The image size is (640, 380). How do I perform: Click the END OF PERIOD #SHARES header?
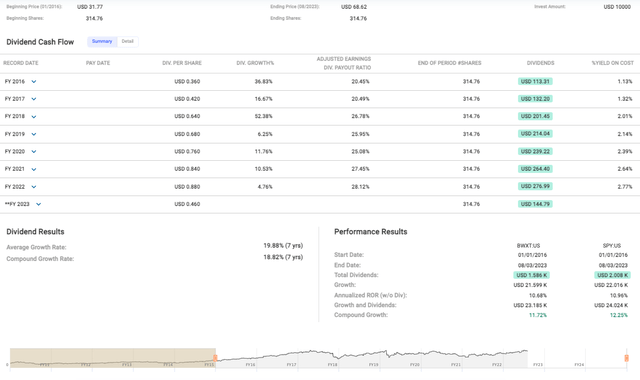point(449,63)
